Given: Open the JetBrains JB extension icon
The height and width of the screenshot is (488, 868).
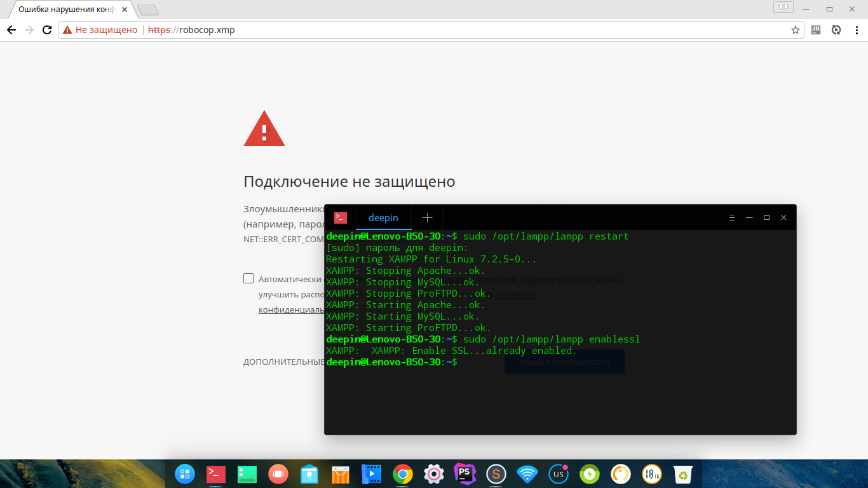Looking at the screenshot, I should 817,30.
